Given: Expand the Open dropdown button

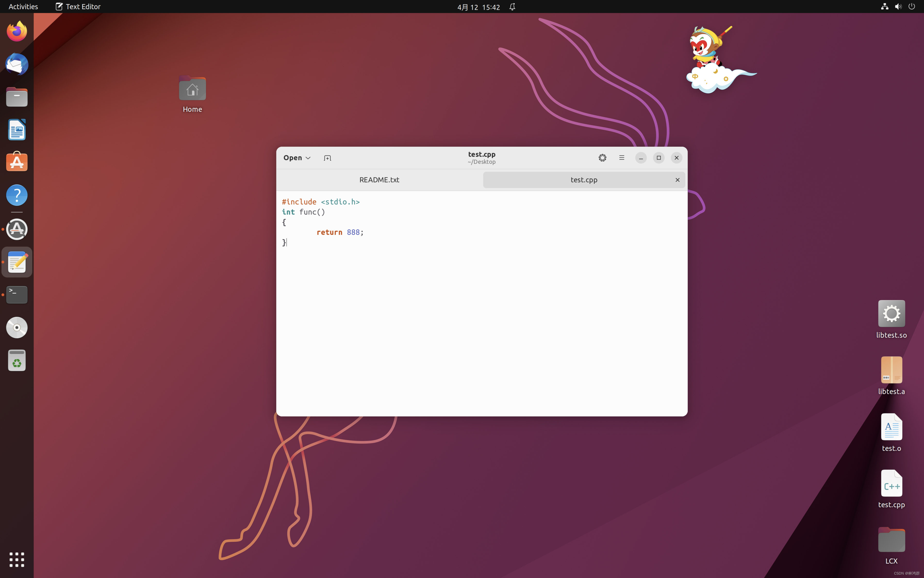Looking at the screenshot, I should coord(297,158).
